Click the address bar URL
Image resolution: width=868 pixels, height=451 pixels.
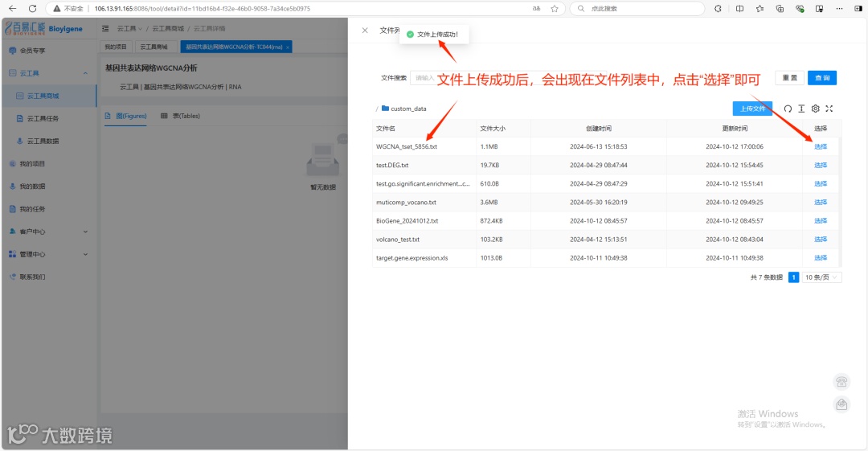(202, 8)
